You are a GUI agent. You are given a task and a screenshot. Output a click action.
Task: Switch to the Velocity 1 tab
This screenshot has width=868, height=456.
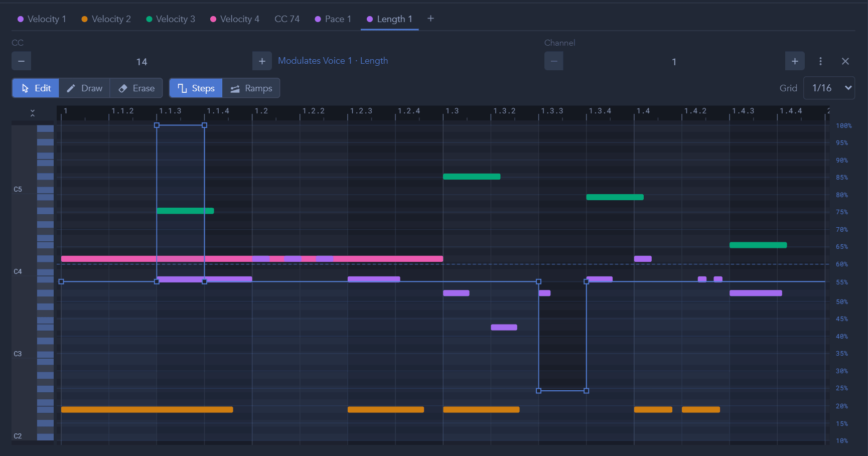[42, 19]
